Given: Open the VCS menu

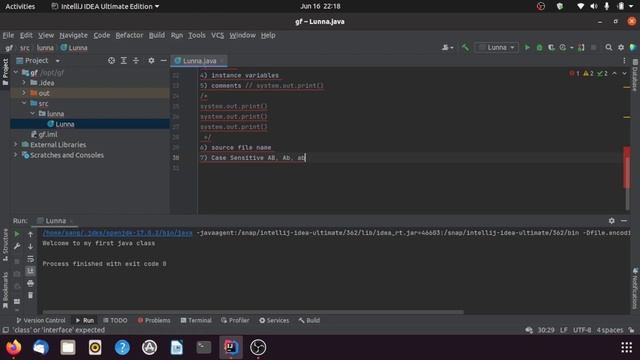Looking at the screenshot, I should (x=217, y=35).
